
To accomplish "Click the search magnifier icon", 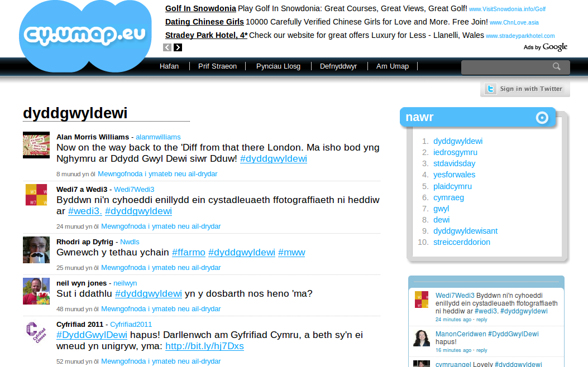I will click(x=557, y=67).
